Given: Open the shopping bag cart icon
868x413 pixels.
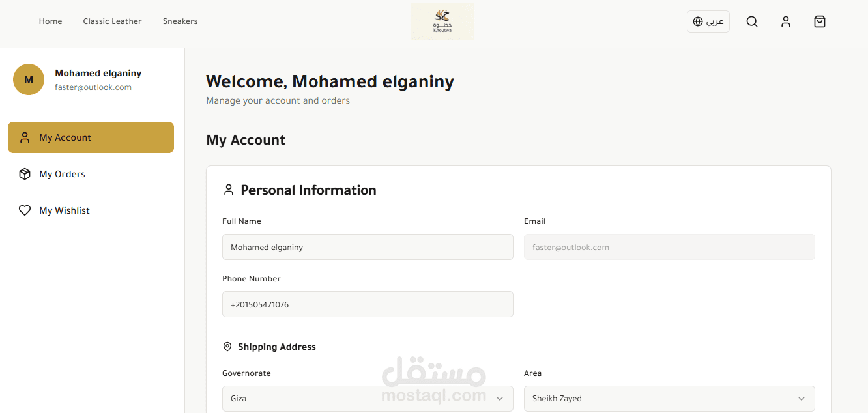Looking at the screenshot, I should pyautogui.click(x=820, y=21).
